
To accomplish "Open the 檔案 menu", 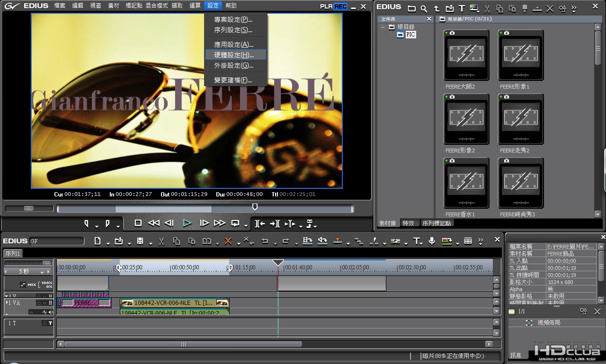I will click(x=60, y=6).
